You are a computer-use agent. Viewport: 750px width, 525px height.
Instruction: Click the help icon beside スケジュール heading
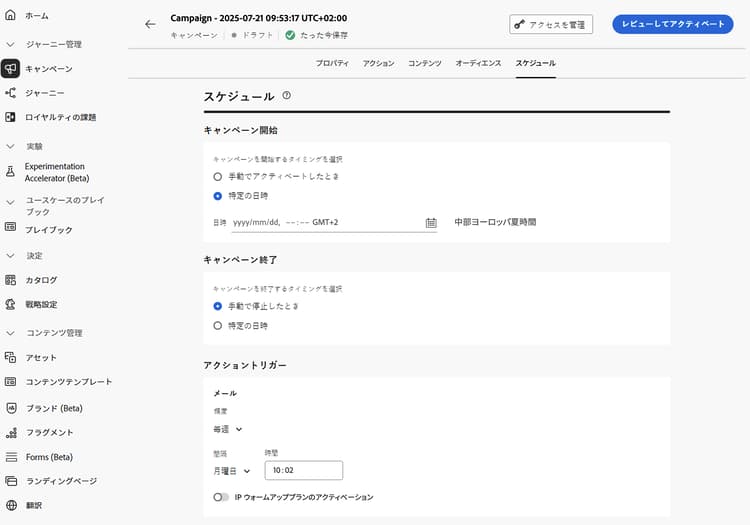coord(287,96)
